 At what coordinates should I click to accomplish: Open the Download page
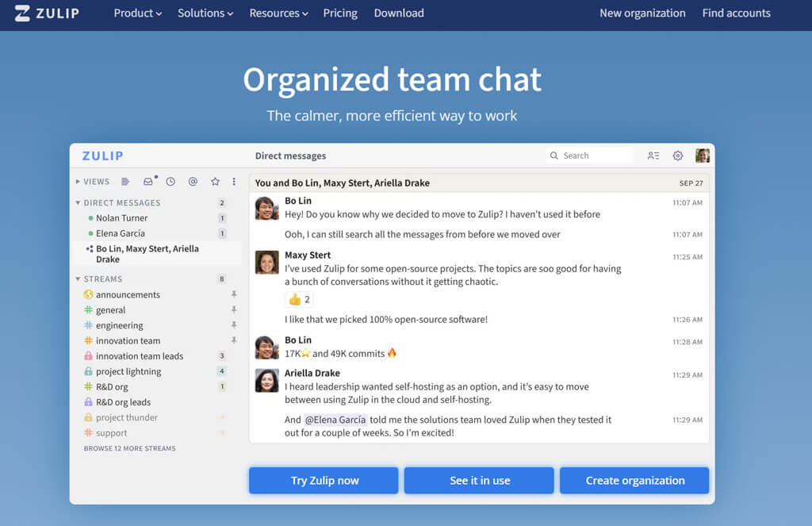399,13
